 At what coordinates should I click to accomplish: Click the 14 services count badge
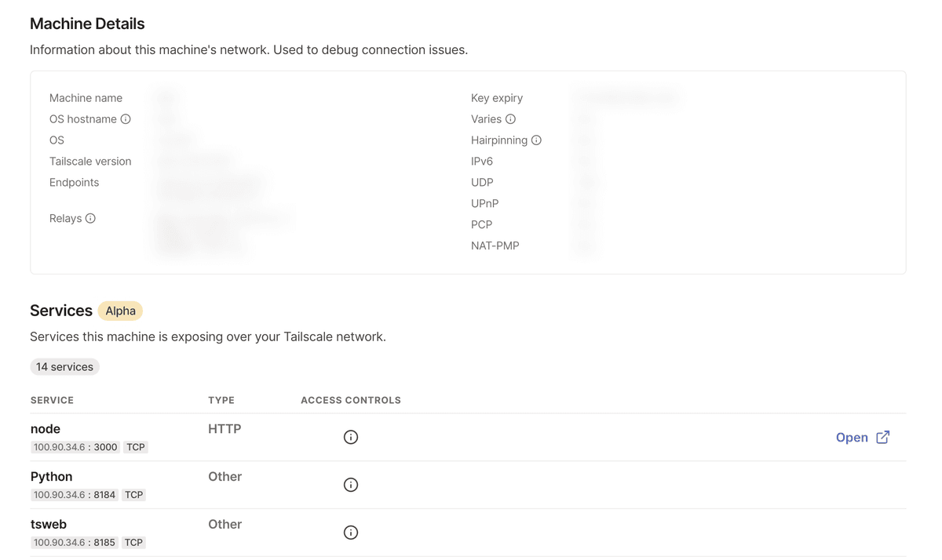click(x=64, y=366)
